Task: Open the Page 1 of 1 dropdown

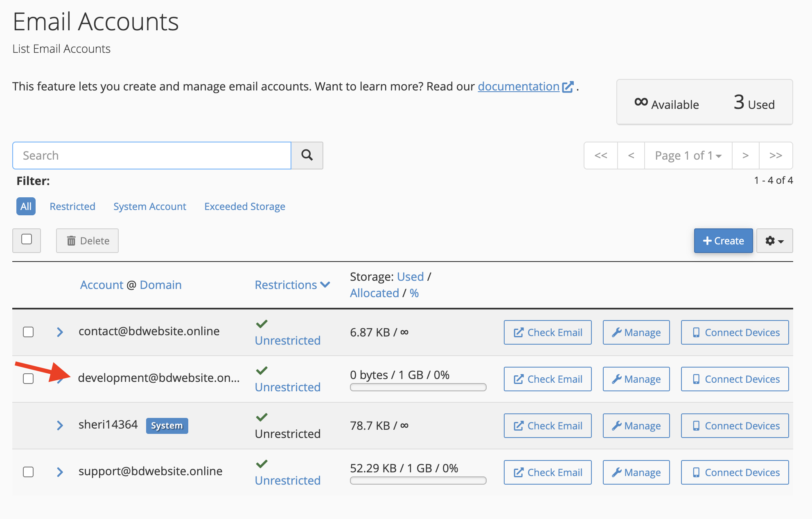Action: tap(688, 156)
